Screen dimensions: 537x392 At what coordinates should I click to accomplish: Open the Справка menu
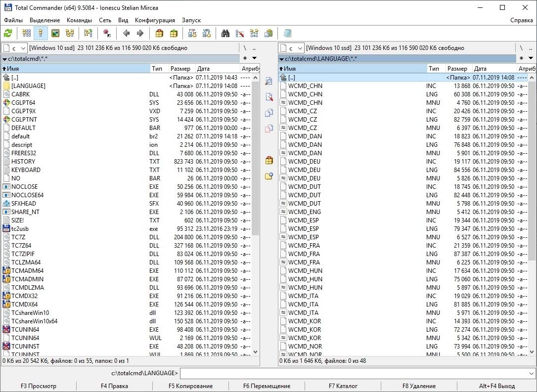click(521, 20)
